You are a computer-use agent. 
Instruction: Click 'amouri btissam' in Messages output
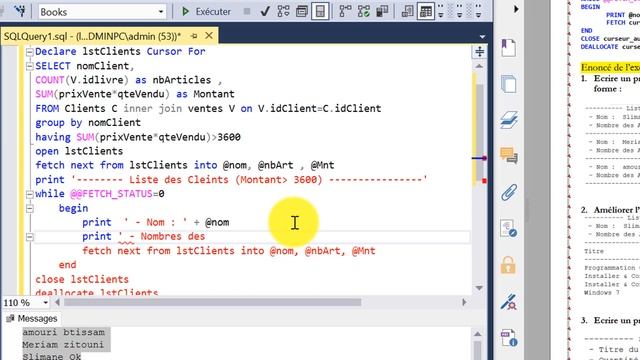point(64,332)
